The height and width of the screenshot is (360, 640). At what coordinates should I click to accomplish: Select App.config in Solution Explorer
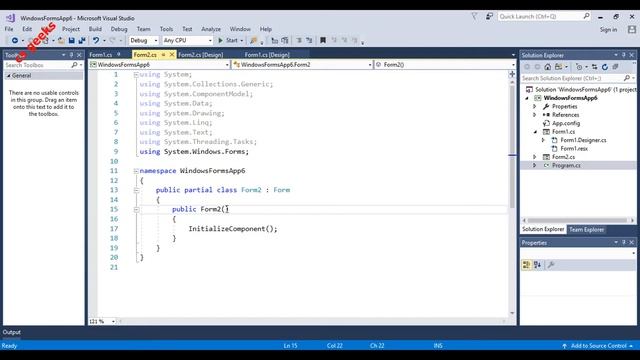point(566,123)
